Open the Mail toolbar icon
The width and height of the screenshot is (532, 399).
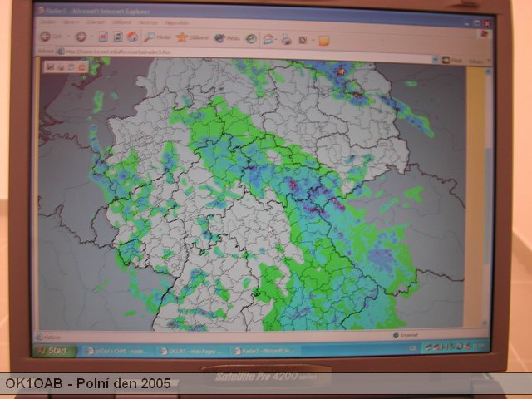click(x=268, y=39)
